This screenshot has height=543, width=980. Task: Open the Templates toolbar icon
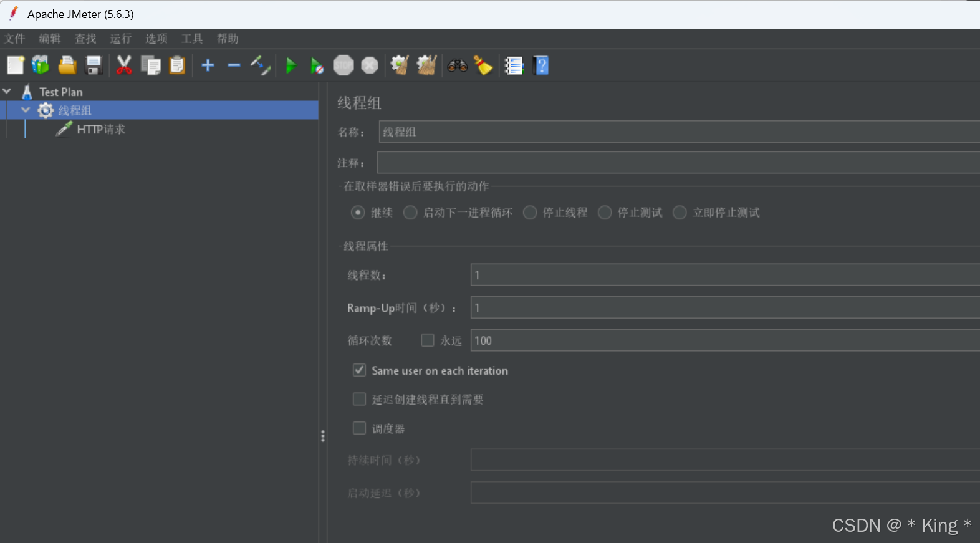click(x=41, y=65)
